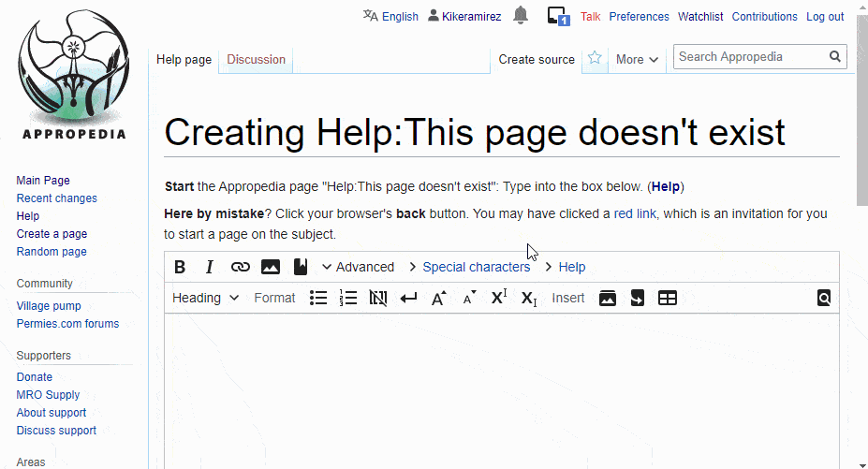
Task: Select the Create source tab
Action: [x=537, y=59]
